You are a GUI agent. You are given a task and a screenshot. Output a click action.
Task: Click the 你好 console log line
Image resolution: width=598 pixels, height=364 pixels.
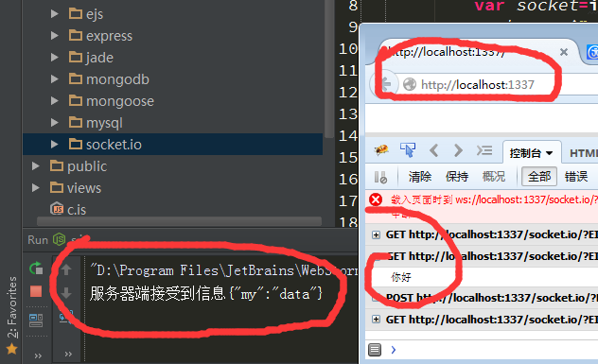[401, 277]
